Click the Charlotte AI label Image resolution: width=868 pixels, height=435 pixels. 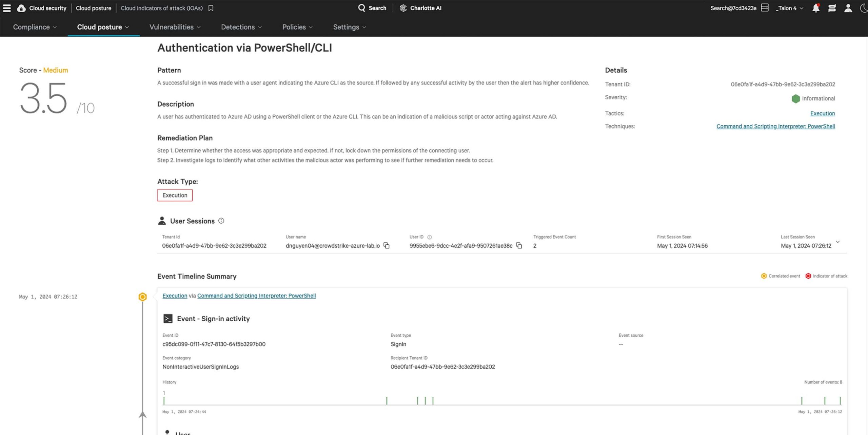(x=426, y=8)
